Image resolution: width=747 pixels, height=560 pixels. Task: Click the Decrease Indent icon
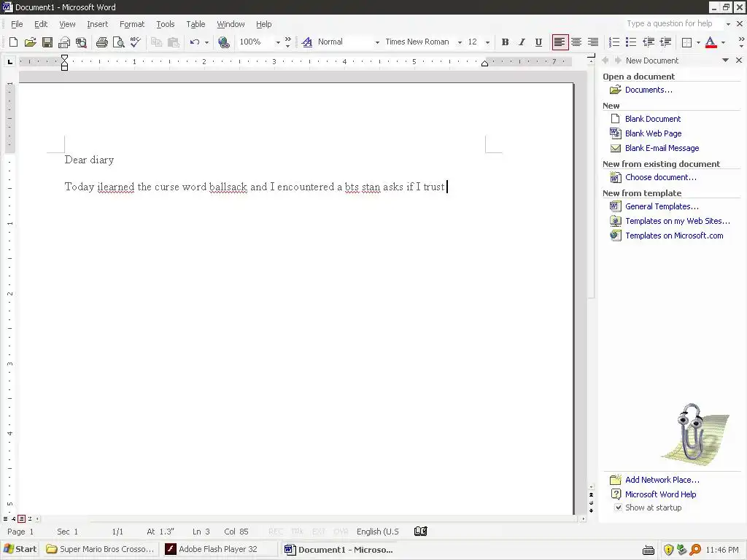pos(649,42)
